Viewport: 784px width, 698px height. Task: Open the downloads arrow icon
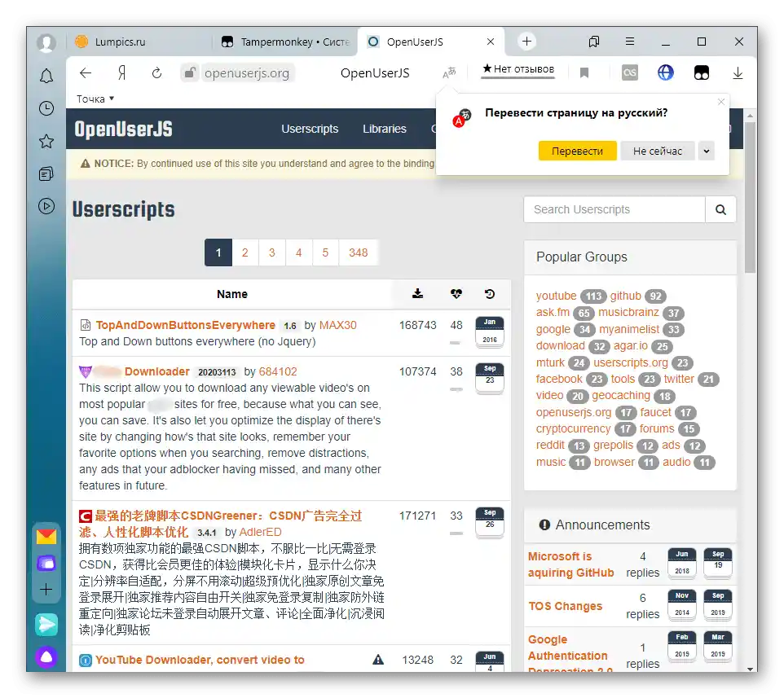click(x=738, y=73)
